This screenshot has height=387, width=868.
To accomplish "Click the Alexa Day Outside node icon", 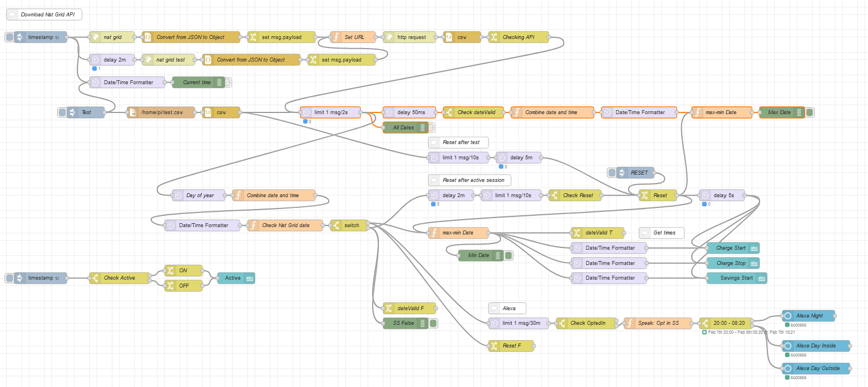I will coord(788,368).
